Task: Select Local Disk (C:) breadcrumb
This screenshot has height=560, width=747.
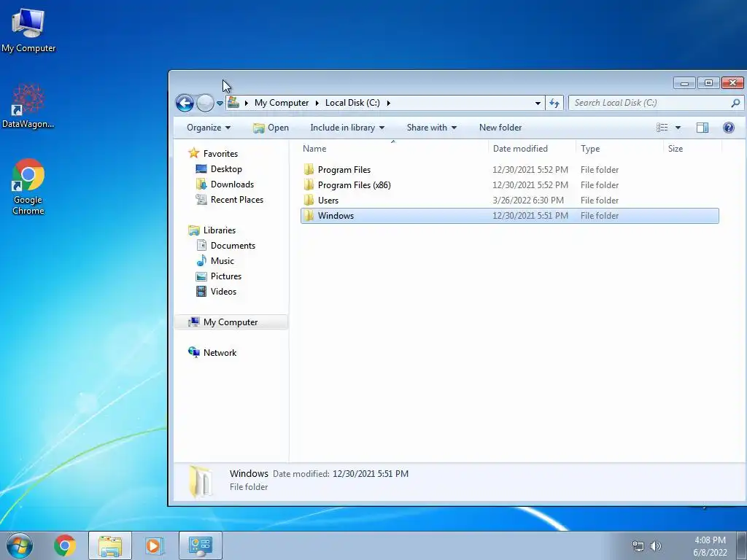Action: tap(352, 103)
